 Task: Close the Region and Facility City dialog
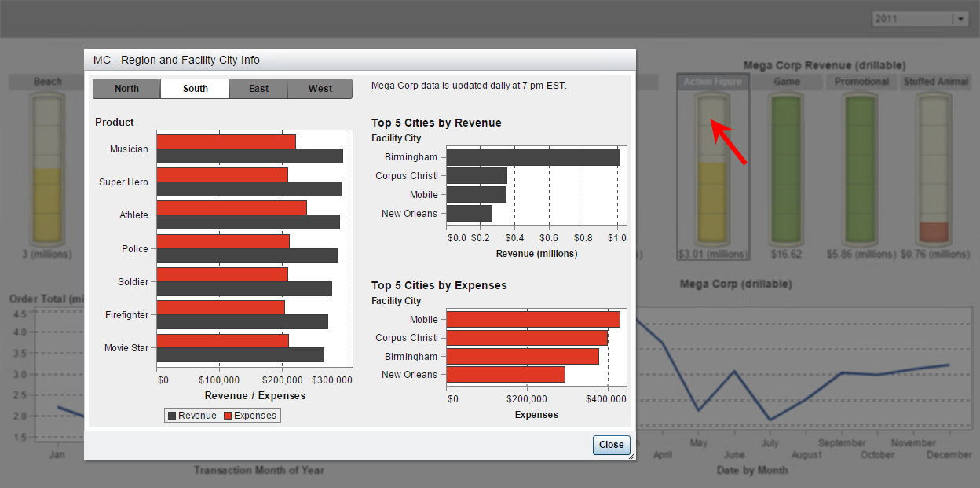(611, 445)
